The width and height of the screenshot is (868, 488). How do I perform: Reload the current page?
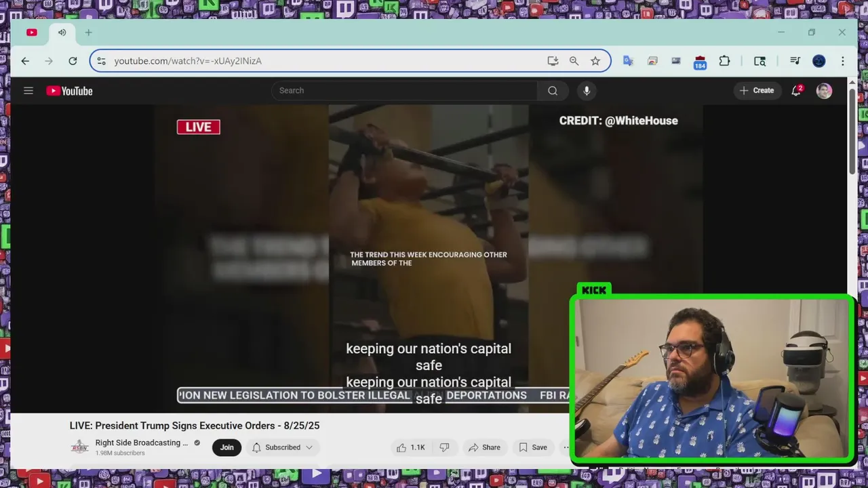tap(73, 61)
